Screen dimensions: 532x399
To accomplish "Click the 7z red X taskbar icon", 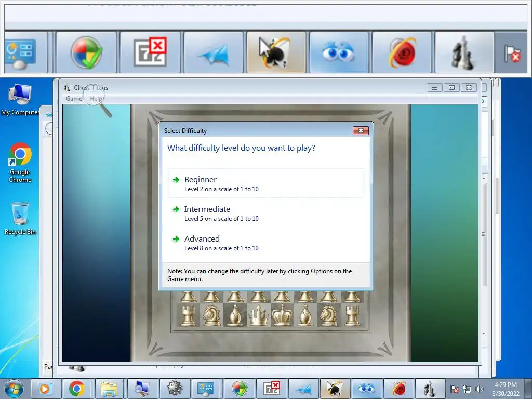I will [271, 389].
